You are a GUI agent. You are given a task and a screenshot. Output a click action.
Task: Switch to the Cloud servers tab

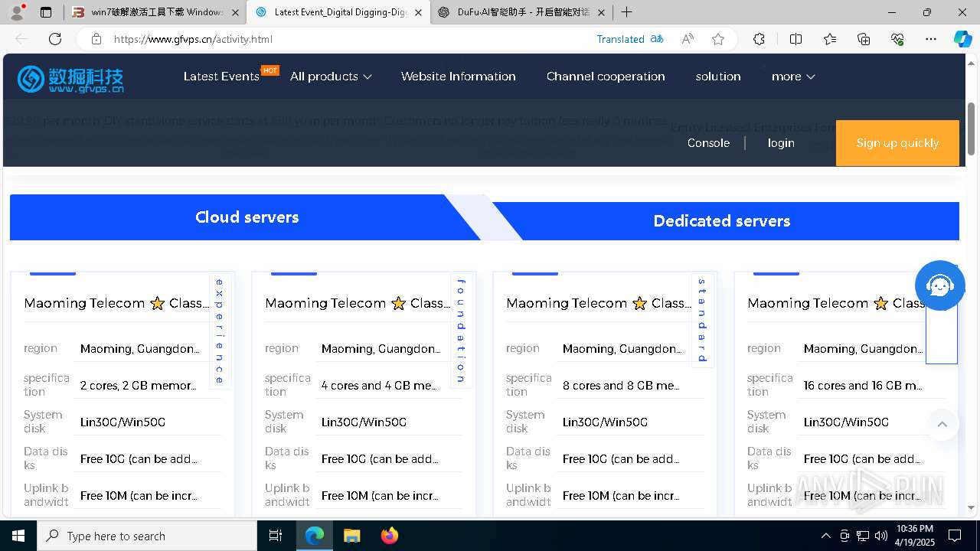(x=247, y=217)
